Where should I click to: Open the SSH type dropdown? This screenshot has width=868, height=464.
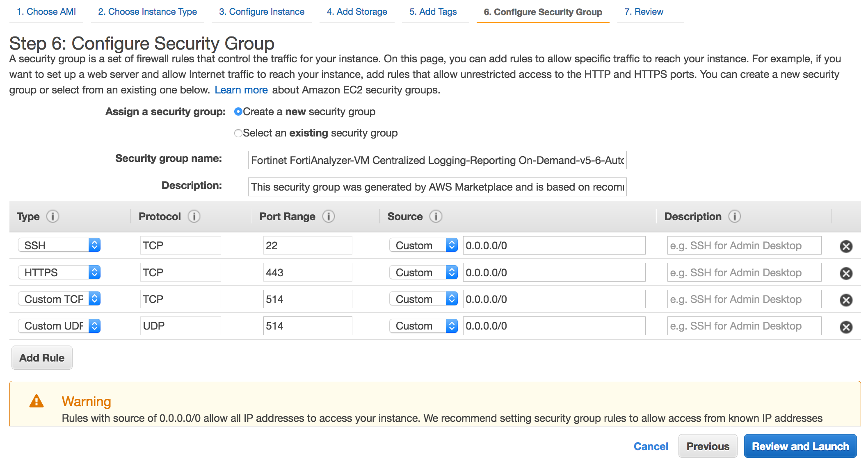59,245
